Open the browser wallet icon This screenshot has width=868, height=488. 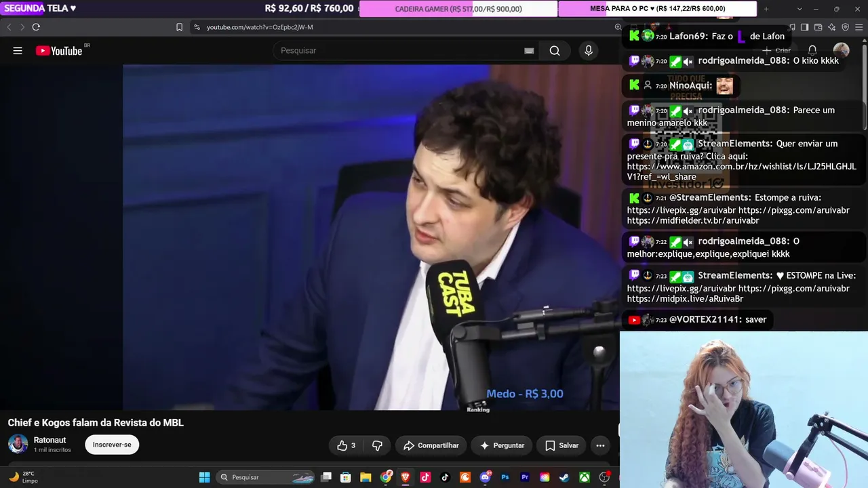coord(818,27)
